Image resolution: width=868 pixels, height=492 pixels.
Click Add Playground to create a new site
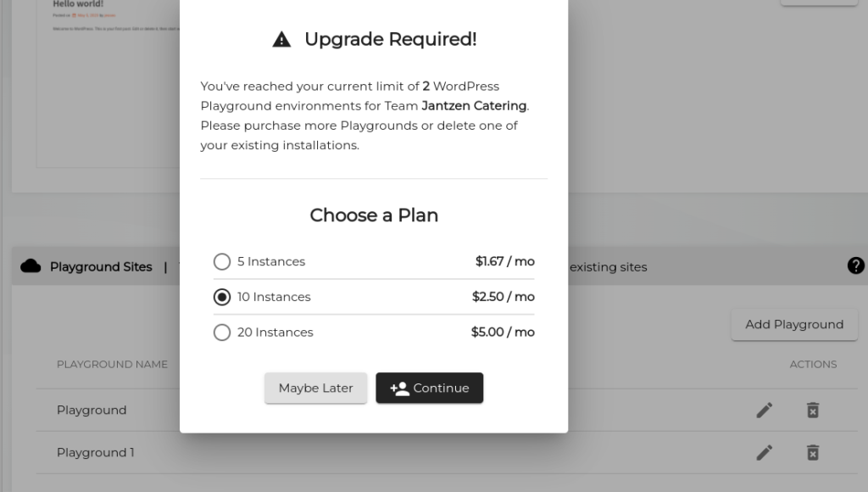(793, 324)
